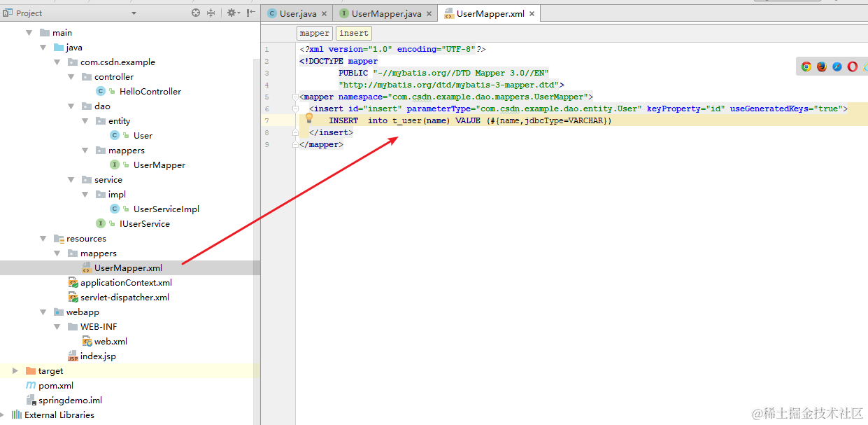868x425 pixels.
Task: Collapse the webapp folder
Action: (43, 312)
